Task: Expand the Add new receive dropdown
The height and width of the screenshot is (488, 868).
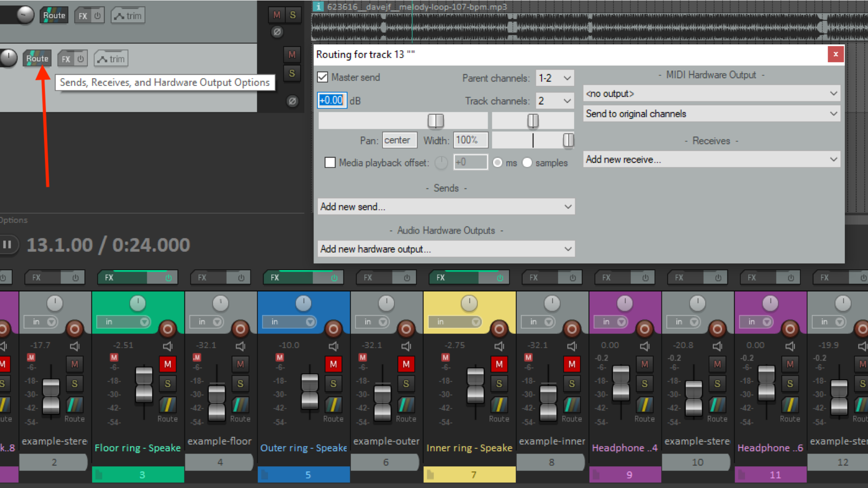Action: pos(712,160)
